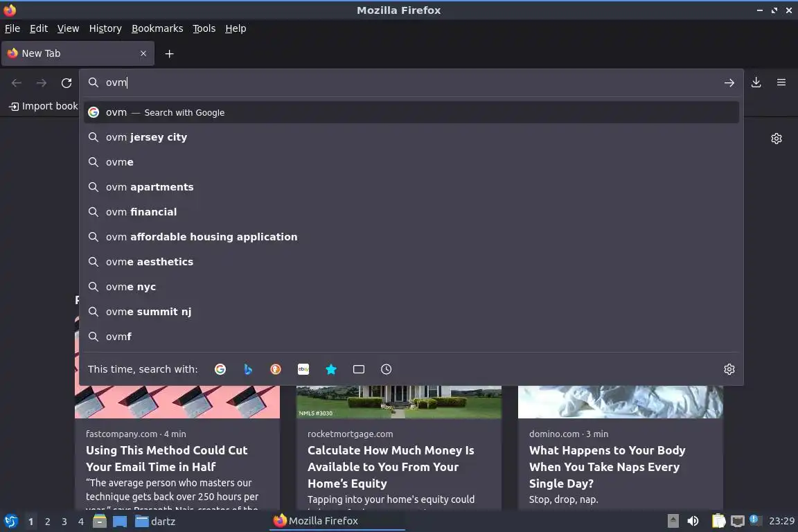
Task: Open the Tools menu
Action: [x=204, y=28]
